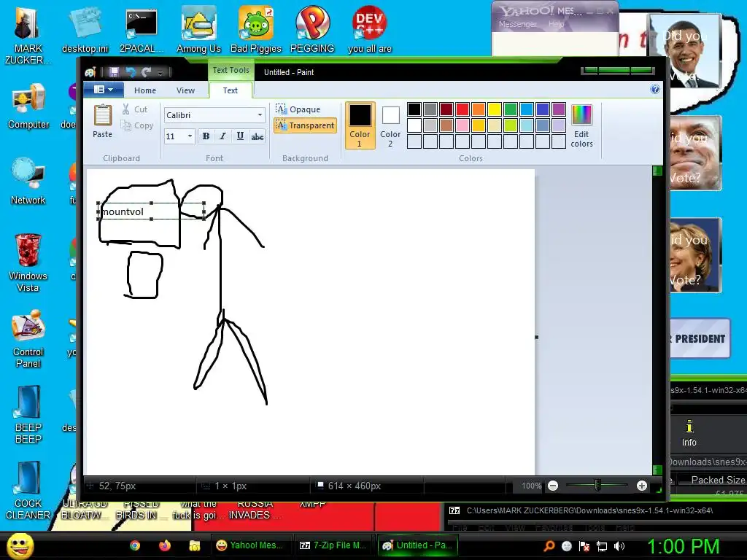Pick the red color swatch

tap(462, 109)
